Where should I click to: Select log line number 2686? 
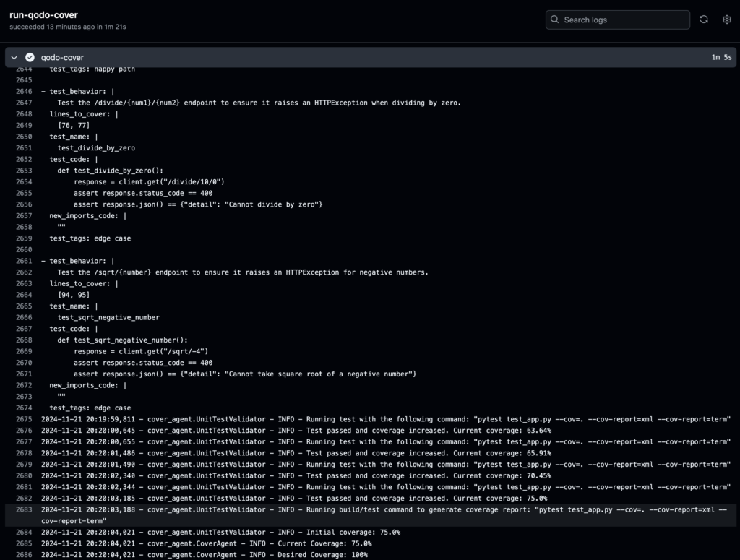[24, 555]
